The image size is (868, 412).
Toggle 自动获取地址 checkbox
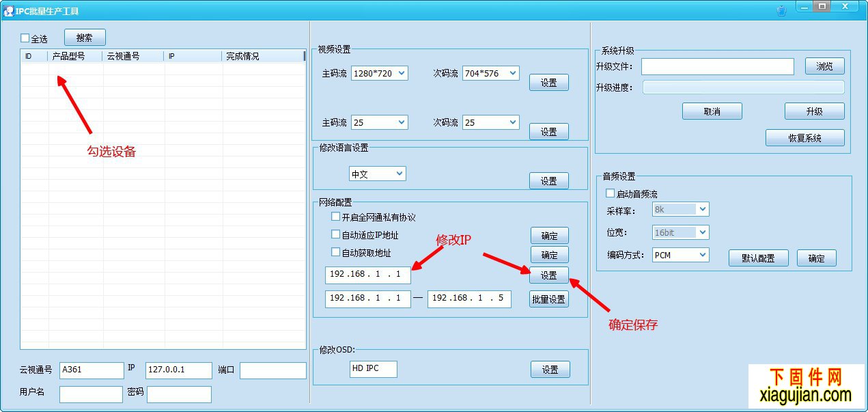pos(335,252)
